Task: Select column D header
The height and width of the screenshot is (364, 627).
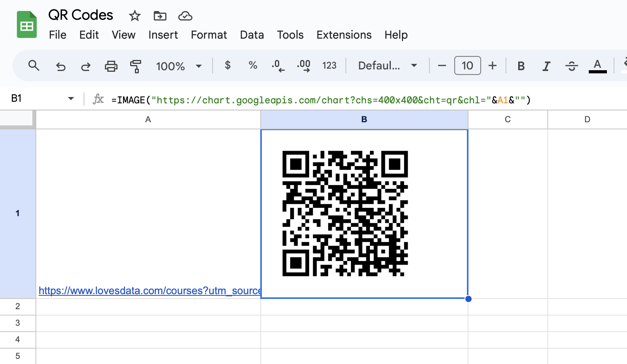Action: coord(587,119)
